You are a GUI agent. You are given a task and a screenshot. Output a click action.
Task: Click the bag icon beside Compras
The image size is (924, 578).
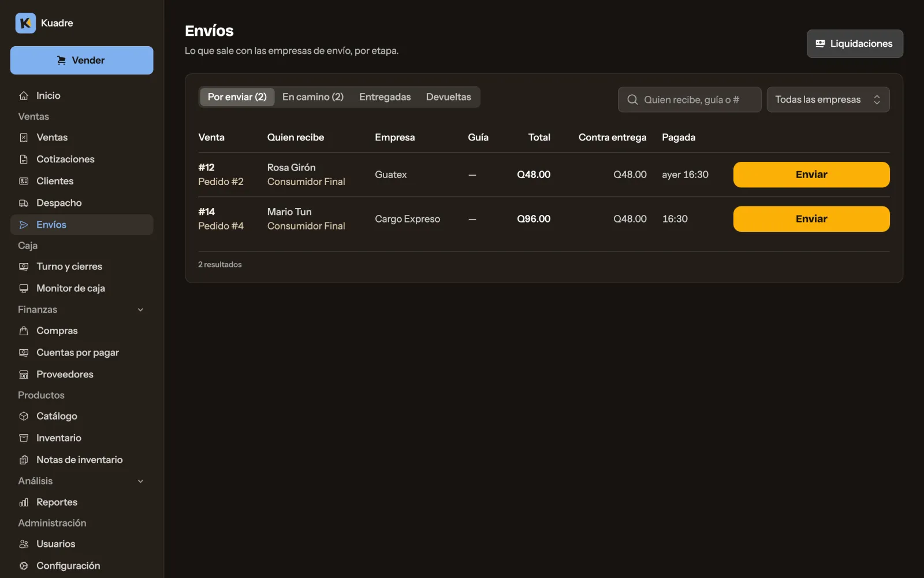[24, 331]
